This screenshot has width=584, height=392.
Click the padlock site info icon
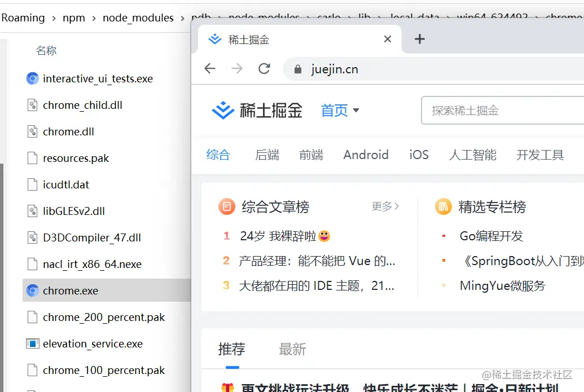click(297, 69)
